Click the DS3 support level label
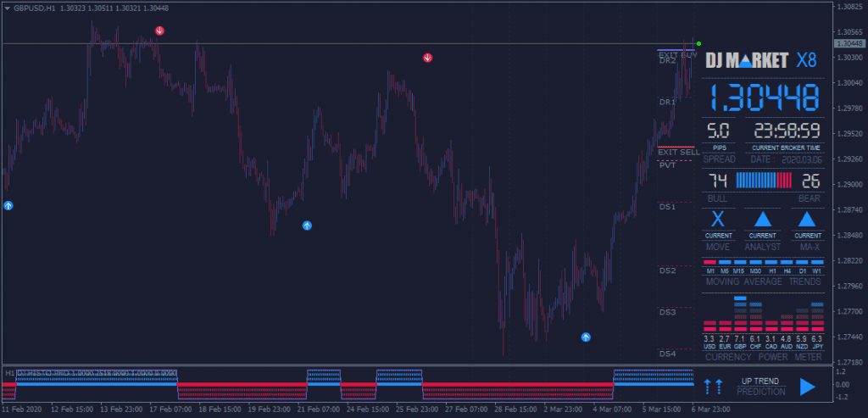Viewport: 868px width, 418px height. [667, 312]
